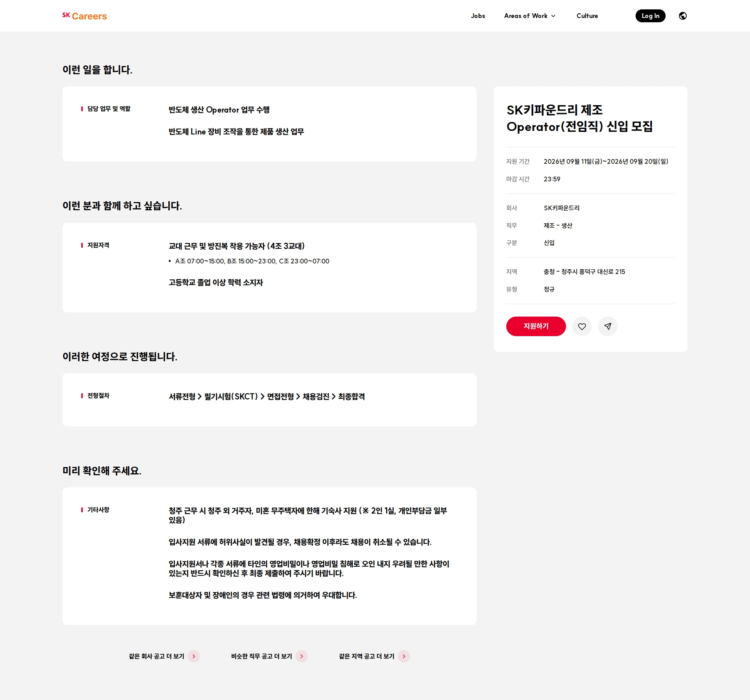
Task: Select the deadline time 23:59
Action: coord(552,179)
